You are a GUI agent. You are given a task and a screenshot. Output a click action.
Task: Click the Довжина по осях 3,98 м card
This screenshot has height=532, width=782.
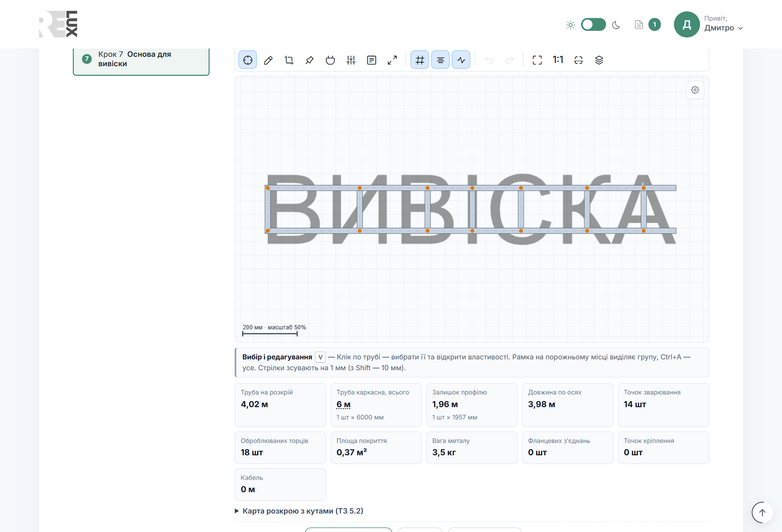click(568, 405)
